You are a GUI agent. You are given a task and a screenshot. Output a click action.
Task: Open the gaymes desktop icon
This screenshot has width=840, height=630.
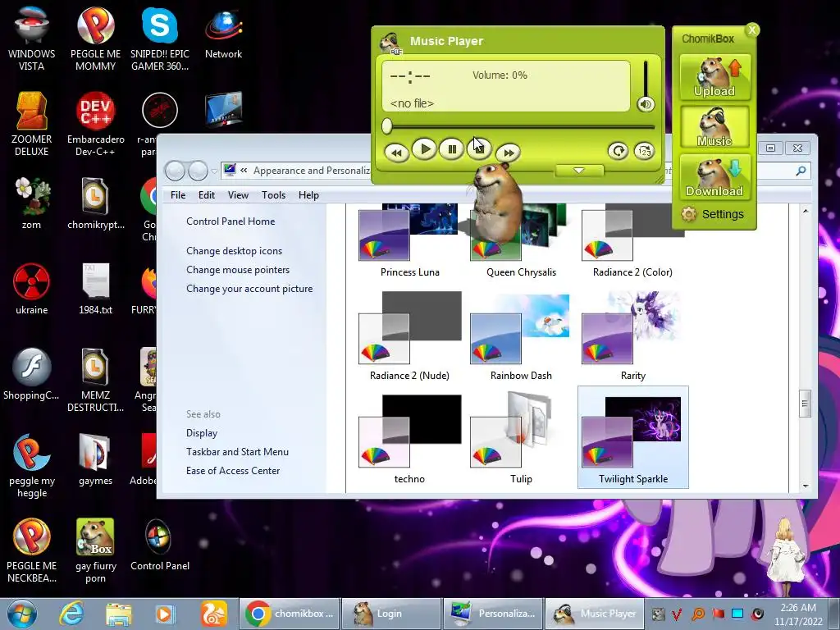tap(95, 459)
